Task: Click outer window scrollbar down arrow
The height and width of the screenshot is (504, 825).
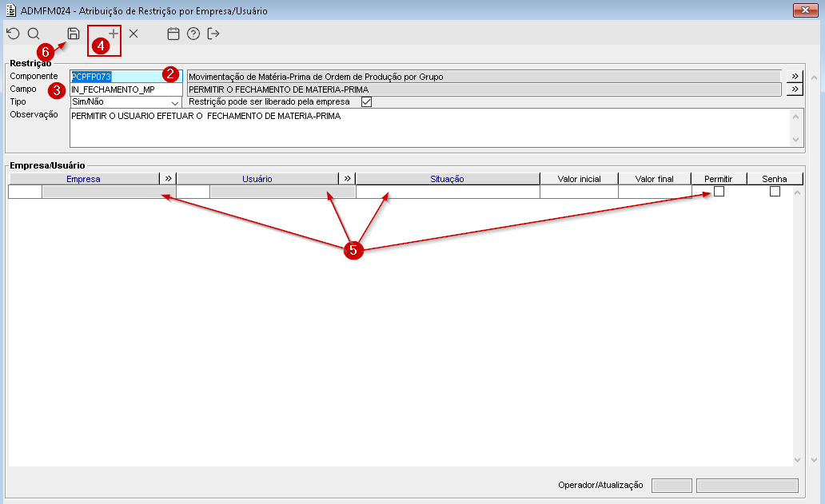Action: pos(814,460)
